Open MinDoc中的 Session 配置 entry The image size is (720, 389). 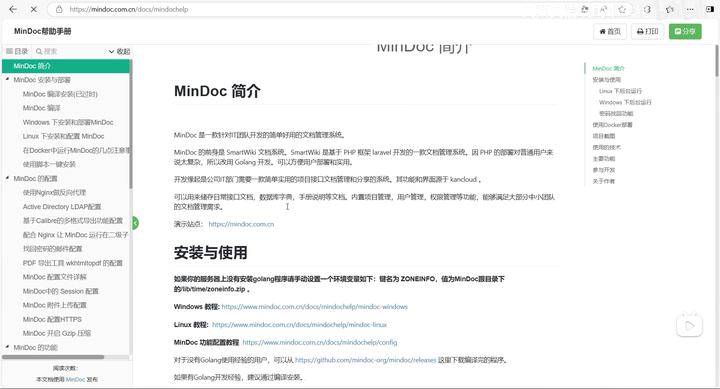click(x=61, y=291)
